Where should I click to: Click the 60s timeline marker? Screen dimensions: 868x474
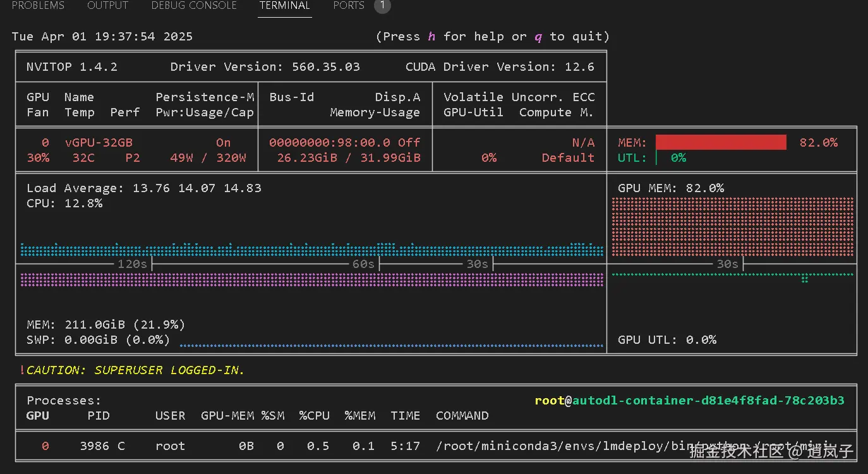pos(363,264)
